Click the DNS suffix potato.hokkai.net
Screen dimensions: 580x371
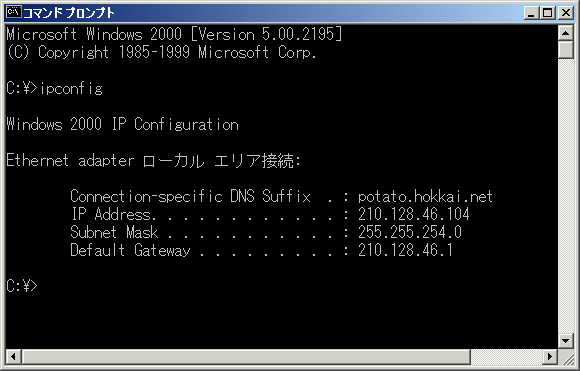point(425,196)
